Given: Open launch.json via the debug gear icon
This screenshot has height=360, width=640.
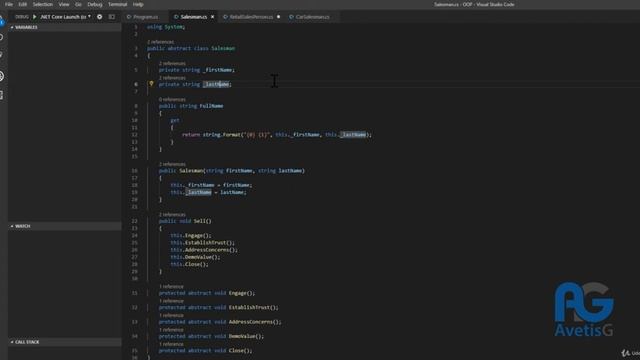Looking at the screenshot, I should [100, 17].
